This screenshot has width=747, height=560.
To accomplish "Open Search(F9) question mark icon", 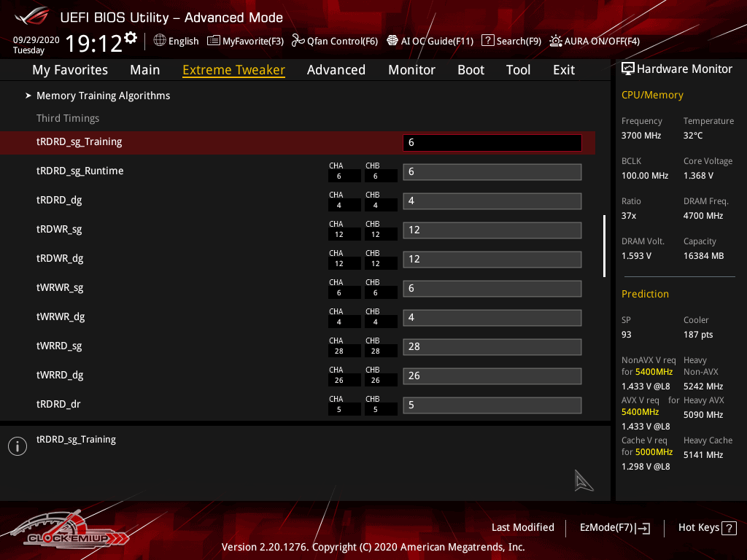I will tap(488, 41).
